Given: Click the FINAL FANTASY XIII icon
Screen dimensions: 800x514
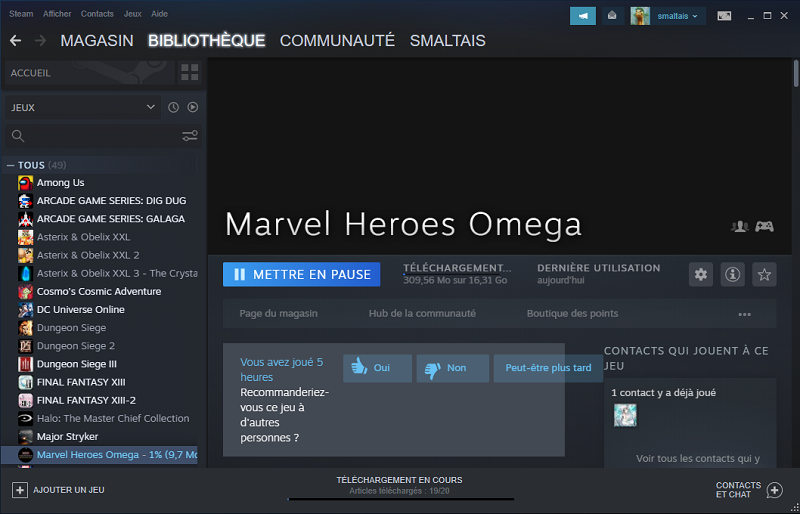Looking at the screenshot, I should (x=26, y=382).
